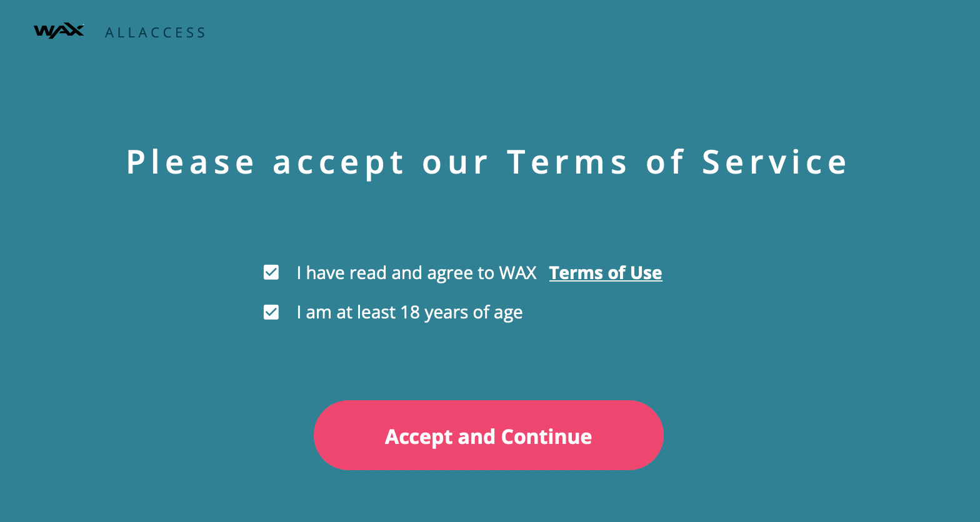
Task: Follow the underlined Terms of Use hyperlink
Action: (606, 273)
